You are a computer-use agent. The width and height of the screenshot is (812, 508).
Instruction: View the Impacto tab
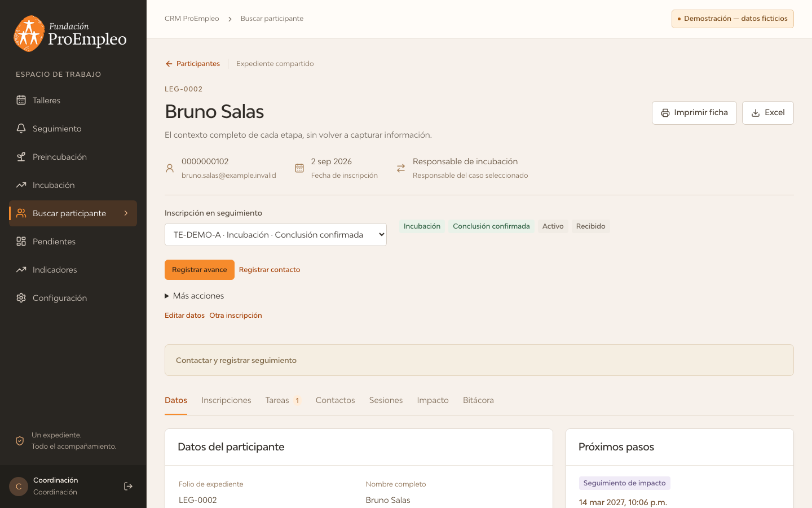[433, 400]
